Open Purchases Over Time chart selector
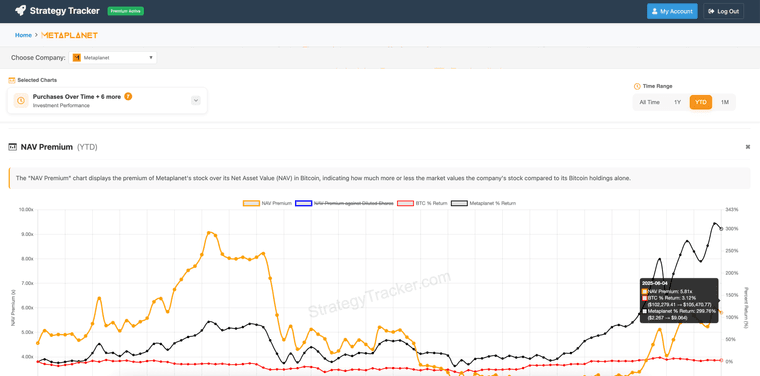The width and height of the screenshot is (760, 376). (107, 101)
